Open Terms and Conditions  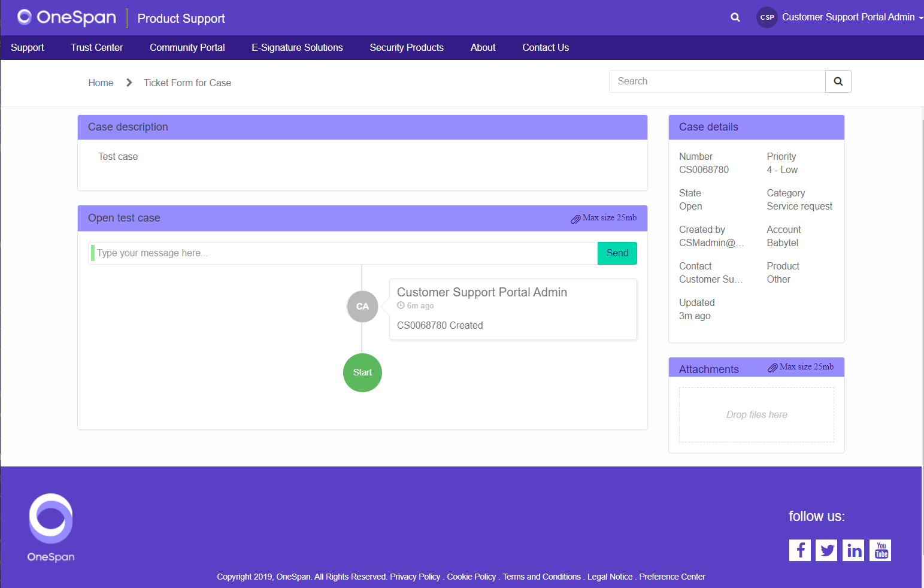click(x=541, y=577)
